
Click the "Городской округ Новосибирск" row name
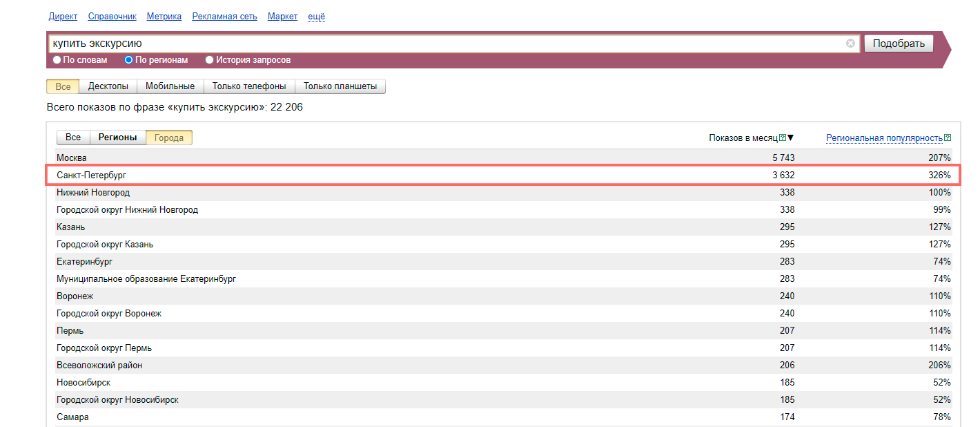click(118, 400)
